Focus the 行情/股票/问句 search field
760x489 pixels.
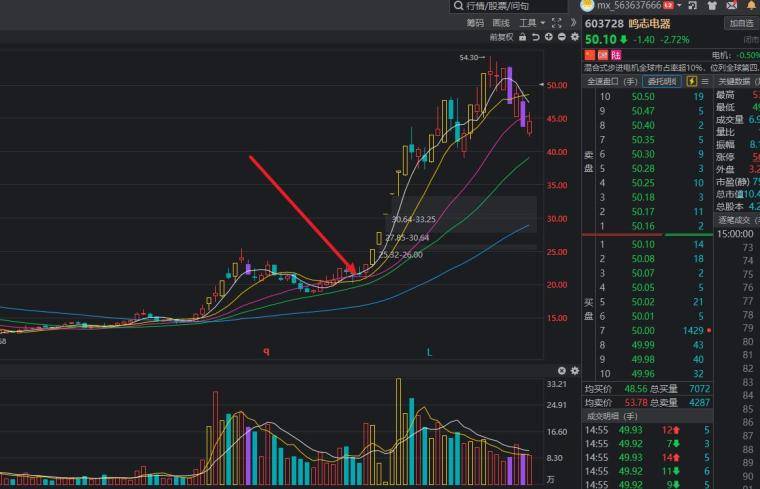pos(508,6)
